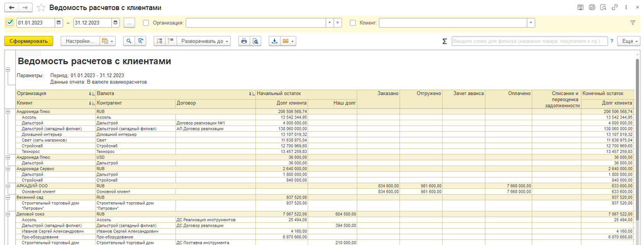
Task: Collapse the Андромеда Плюс RUB group
Action: click(8, 111)
